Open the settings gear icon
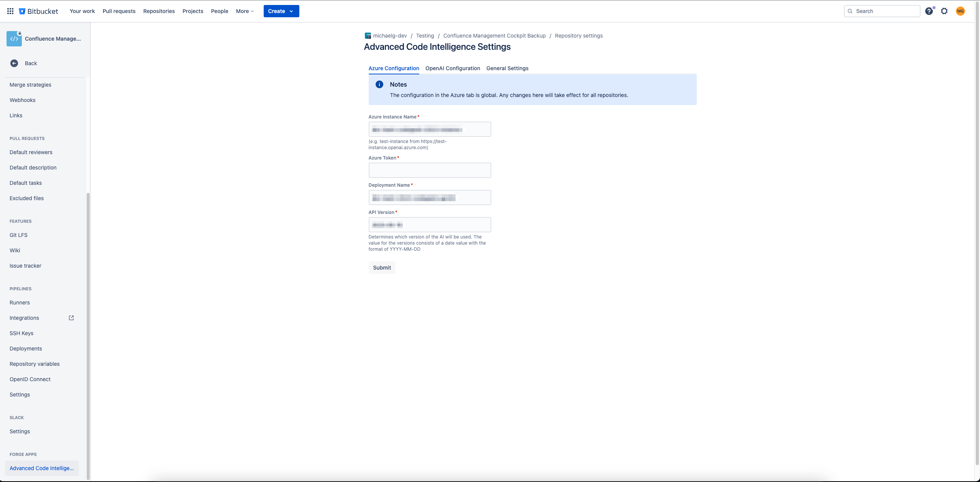Screen dimensions: 980x482 [x=944, y=11]
